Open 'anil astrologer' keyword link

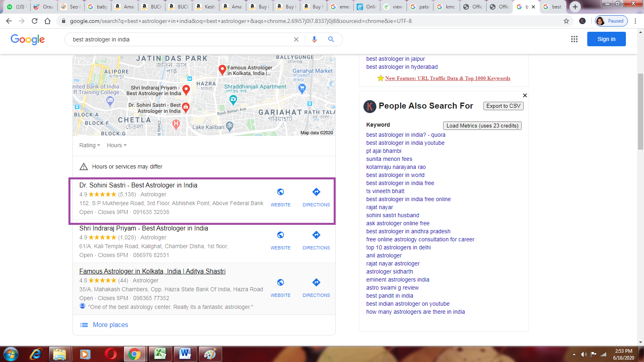tap(384, 255)
